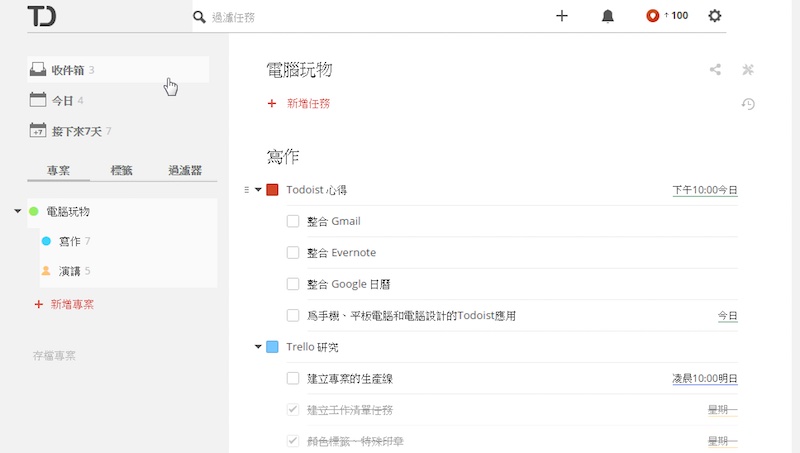Screen dimensions: 800x453
Task: Click the 整合 Evernote task text
Action: 341,253
